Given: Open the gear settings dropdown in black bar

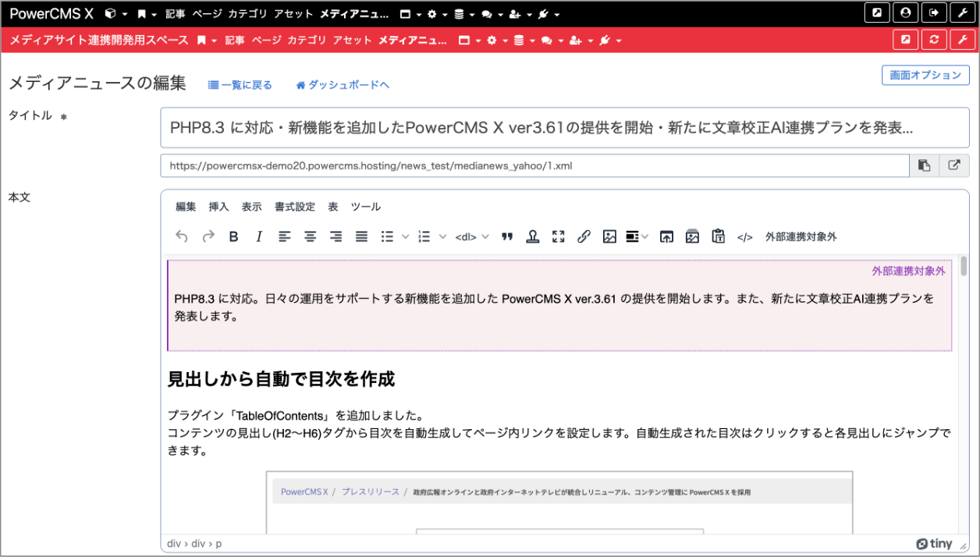Looking at the screenshot, I should [x=437, y=14].
